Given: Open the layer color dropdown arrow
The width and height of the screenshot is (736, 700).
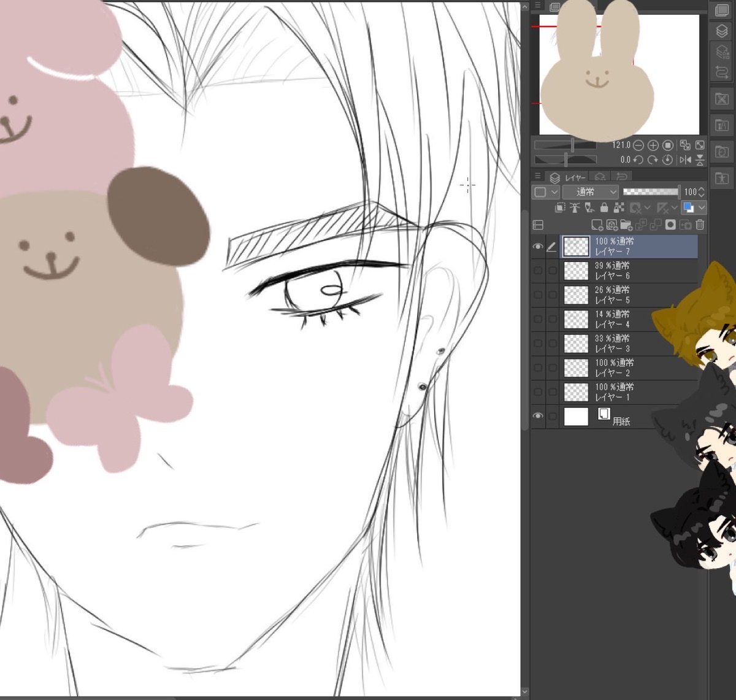Looking at the screenshot, I should (x=701, y=207).
